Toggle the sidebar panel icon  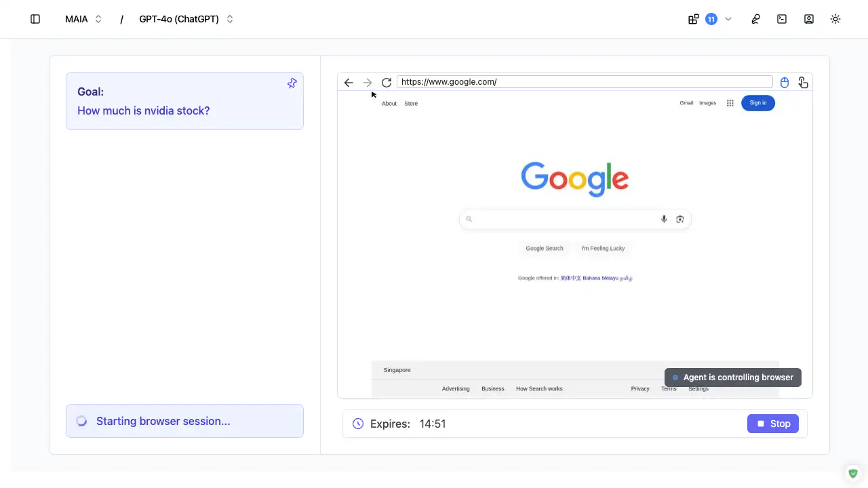(x=35, y=19)
